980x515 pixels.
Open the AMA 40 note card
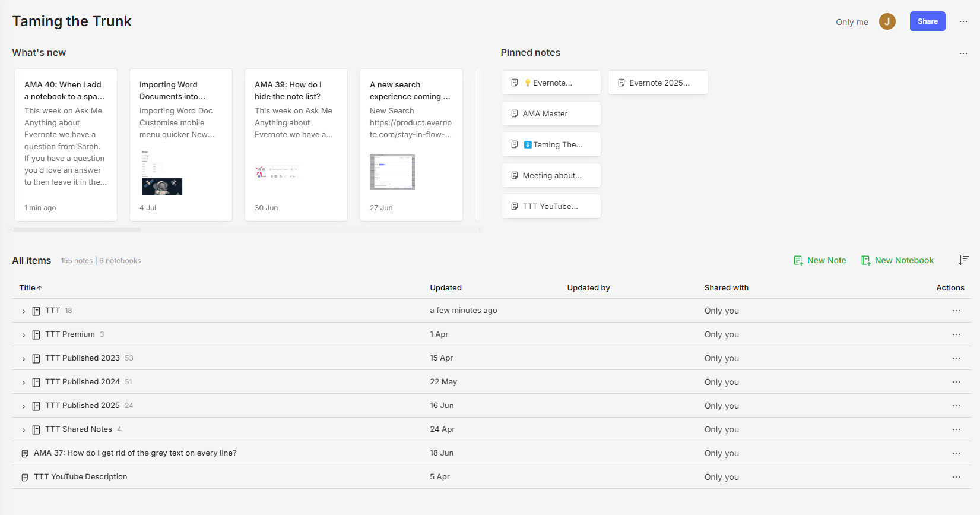[66, 145]
